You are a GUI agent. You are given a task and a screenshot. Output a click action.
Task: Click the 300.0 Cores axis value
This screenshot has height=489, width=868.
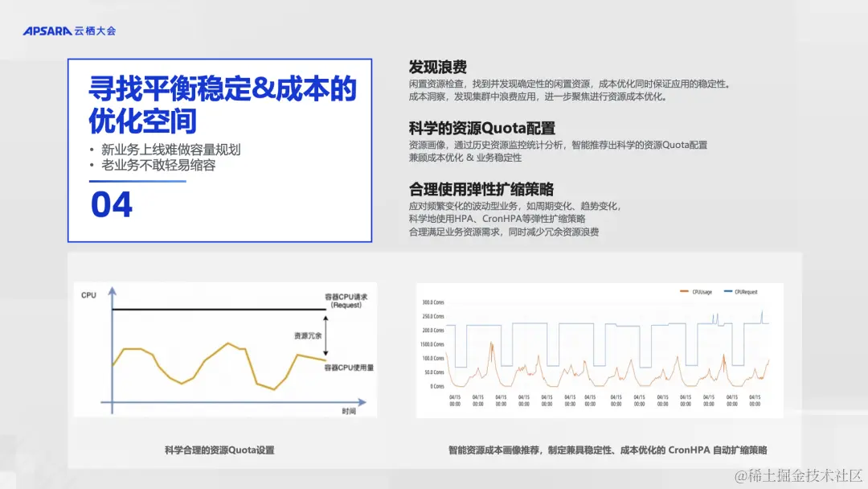pos(432,302)
